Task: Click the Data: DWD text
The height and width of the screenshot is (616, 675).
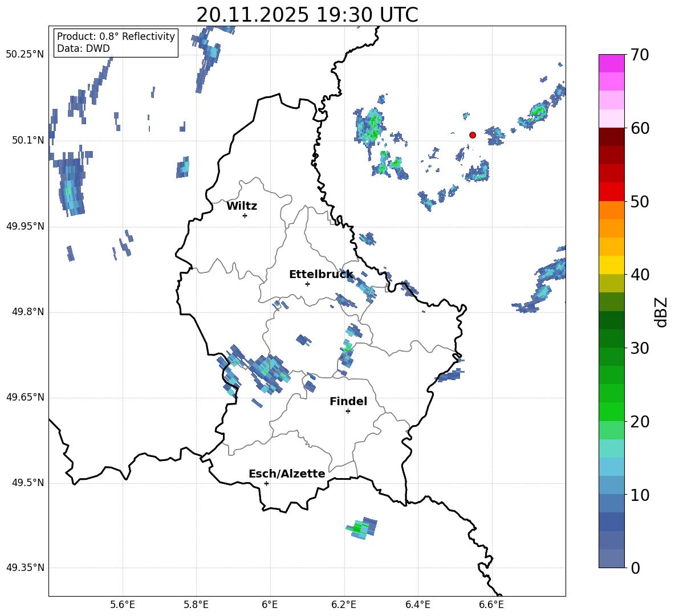Action: (83, 48)
